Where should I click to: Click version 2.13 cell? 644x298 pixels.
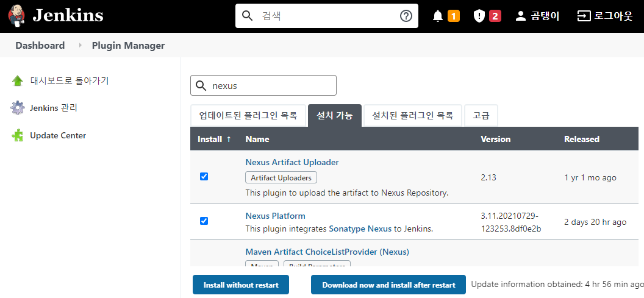tap(488, 178)
